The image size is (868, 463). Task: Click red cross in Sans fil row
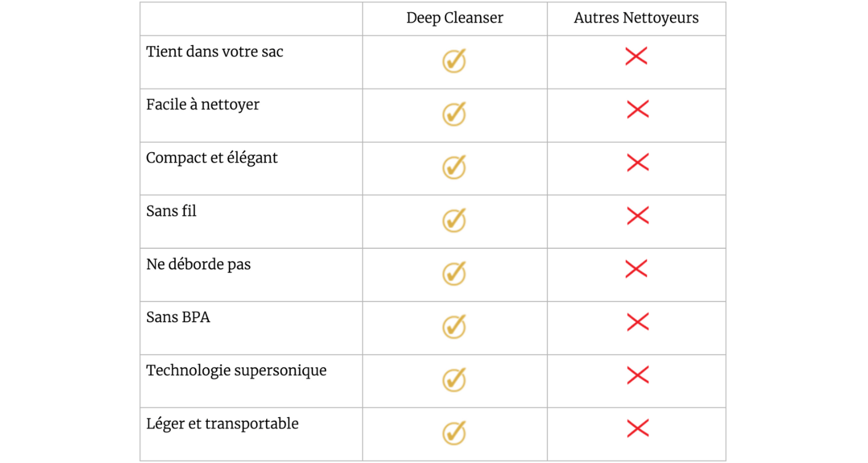pyautogui.click(x=637, y=216)
